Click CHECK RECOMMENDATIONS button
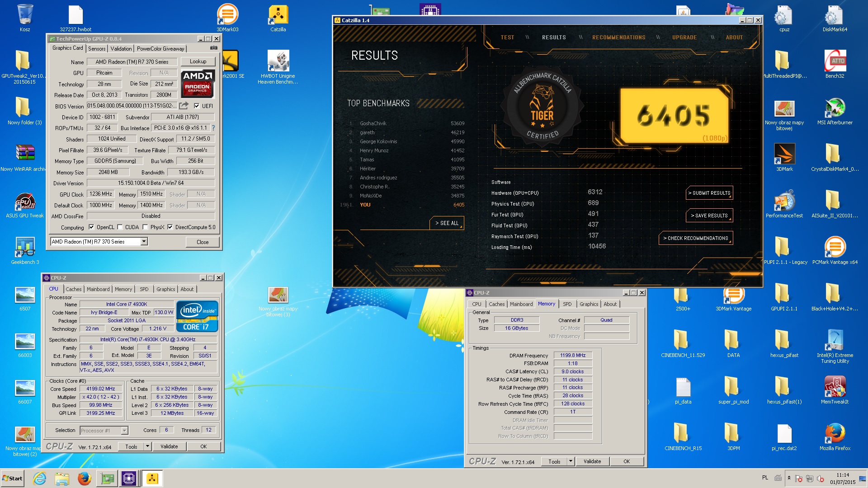 [x=696, y=238]
